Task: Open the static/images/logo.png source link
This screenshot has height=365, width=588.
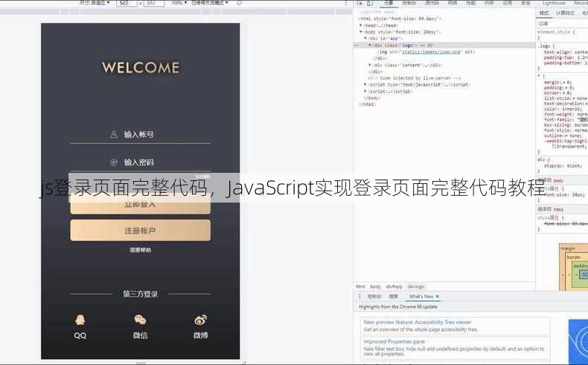Action: point(431,51)
